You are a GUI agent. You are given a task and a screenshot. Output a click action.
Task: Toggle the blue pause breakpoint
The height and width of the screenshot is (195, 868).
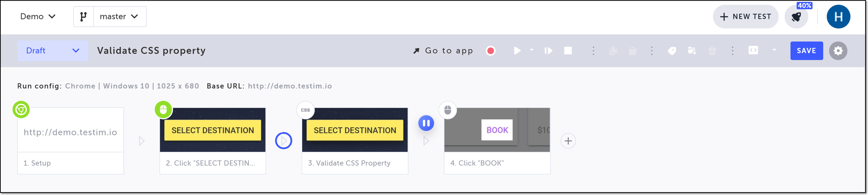click(426, 123)
